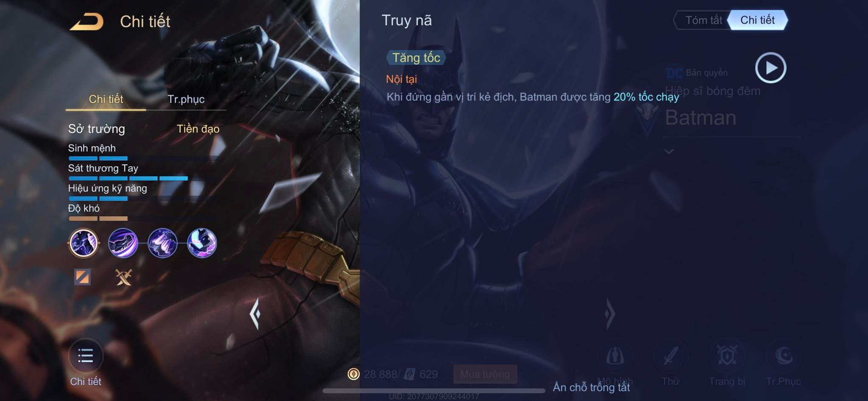Open the Chi tiết tab on left panel
The width and height of the screenshot is (868, 401).
pyautogui.click(x=106, y=99)
